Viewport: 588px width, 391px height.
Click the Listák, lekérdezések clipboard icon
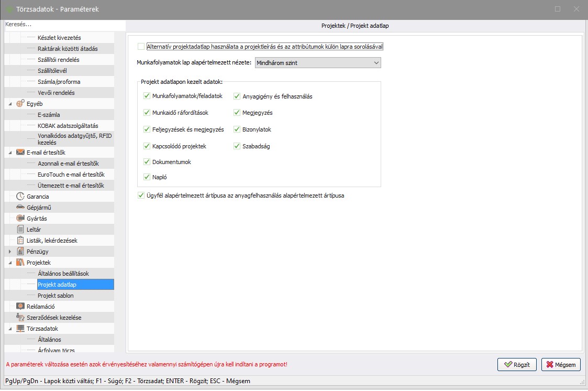click(x=20, y=241)
